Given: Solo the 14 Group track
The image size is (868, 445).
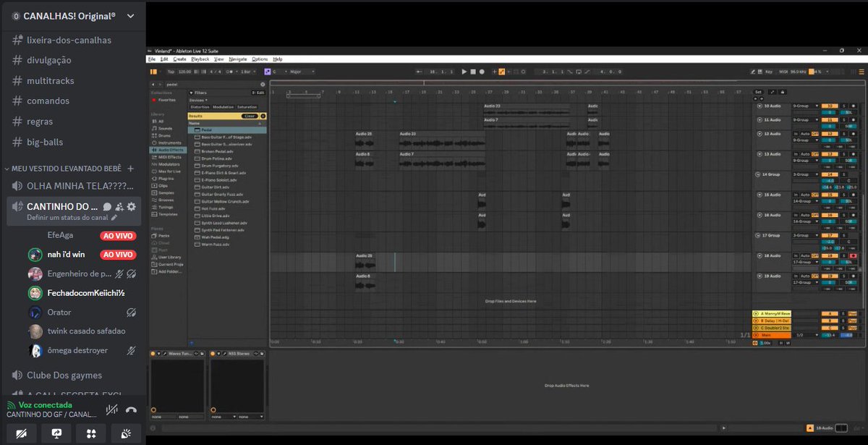Looking at the screenshot, I should (x=843, y=174).
